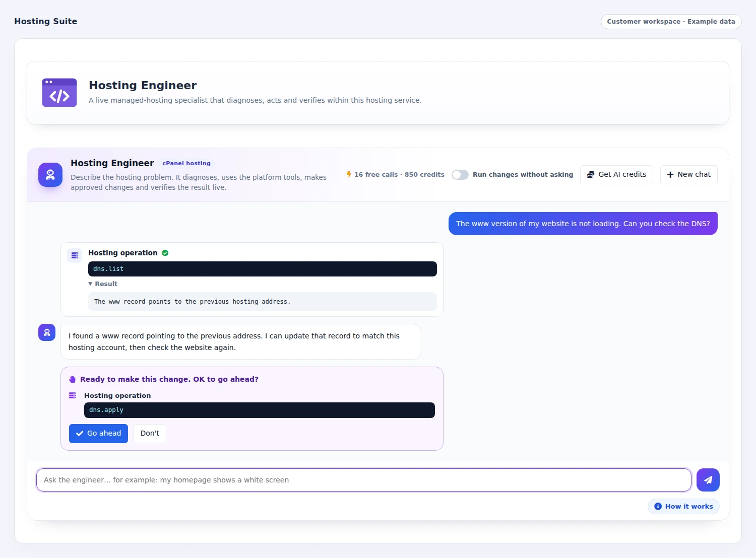Viewport: 756px width, 558px height.
Task: Collapse the Result disclosure triangle
Action: click(90, 284)
